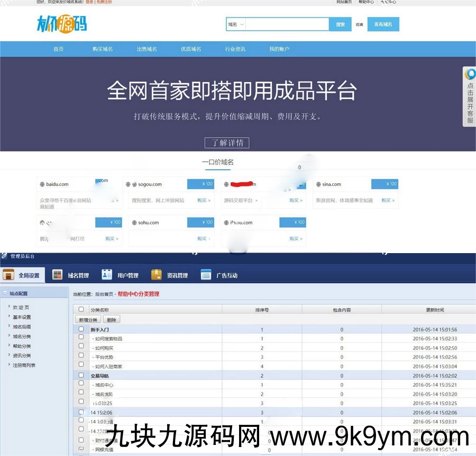Click the globe icon beside sina.com
Image resolution: width=476 pixels, height=456 pixels.
coord(318,184)
